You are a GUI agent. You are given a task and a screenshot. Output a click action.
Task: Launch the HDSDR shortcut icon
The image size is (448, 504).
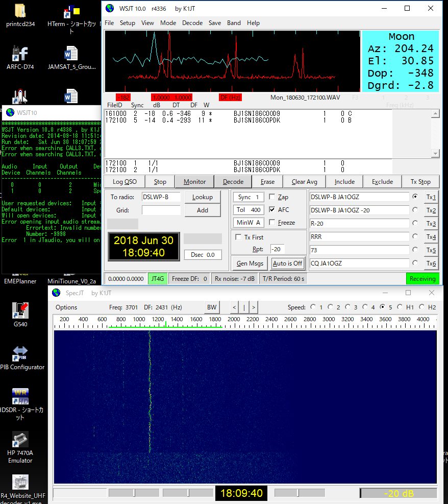tap(20, 396)
